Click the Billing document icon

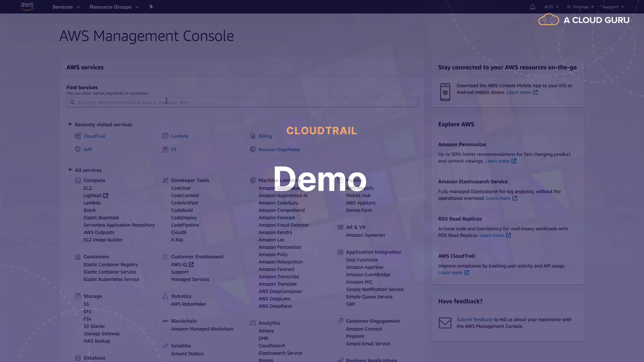[x=253, y=136]
